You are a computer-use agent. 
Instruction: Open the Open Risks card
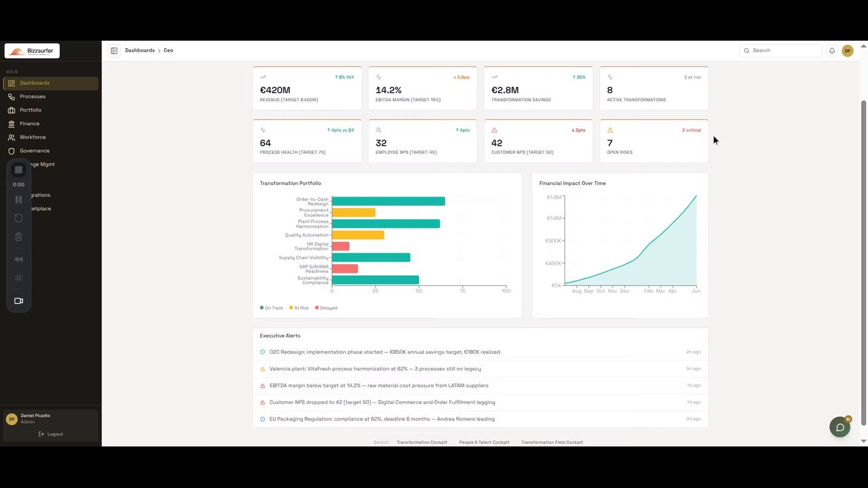[654, 141]
